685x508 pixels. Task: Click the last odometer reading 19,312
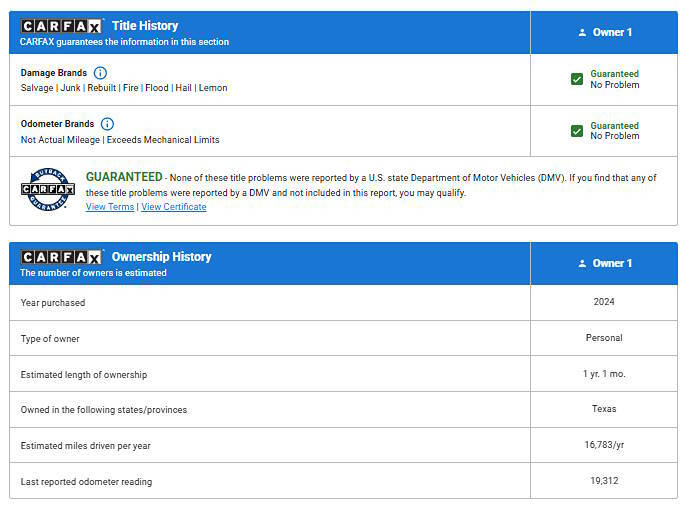pyautogui.click(x=604, y=481)
